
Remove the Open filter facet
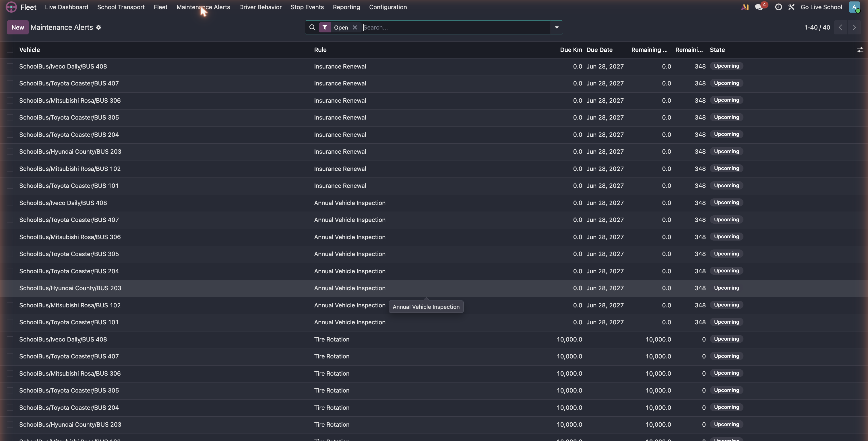355,27
